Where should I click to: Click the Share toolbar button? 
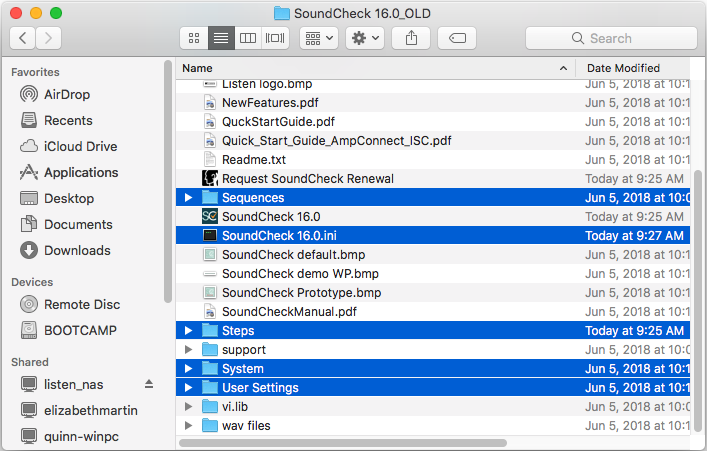pos(411,38)
